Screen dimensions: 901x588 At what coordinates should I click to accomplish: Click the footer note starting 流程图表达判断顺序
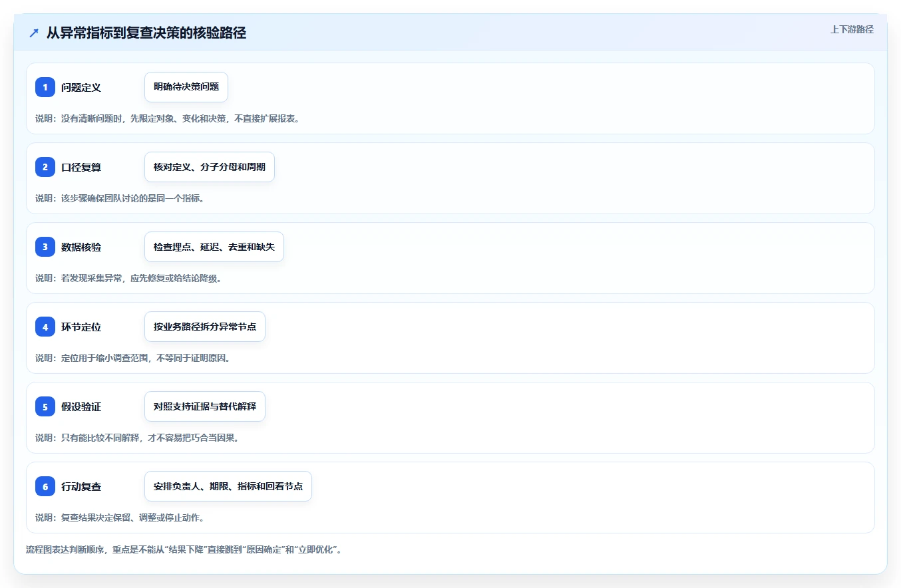[x=184, y=549]
